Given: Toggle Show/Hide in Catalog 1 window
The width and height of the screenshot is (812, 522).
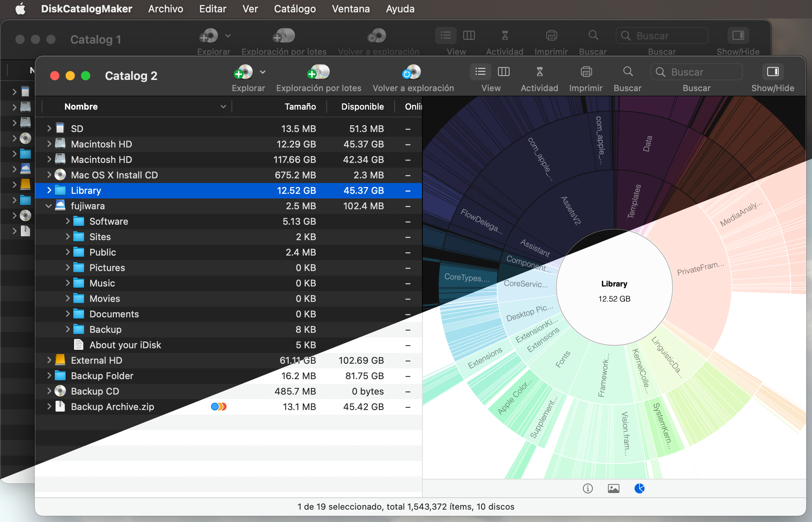Looking at the screenshot, I should [x=738, y=36].
